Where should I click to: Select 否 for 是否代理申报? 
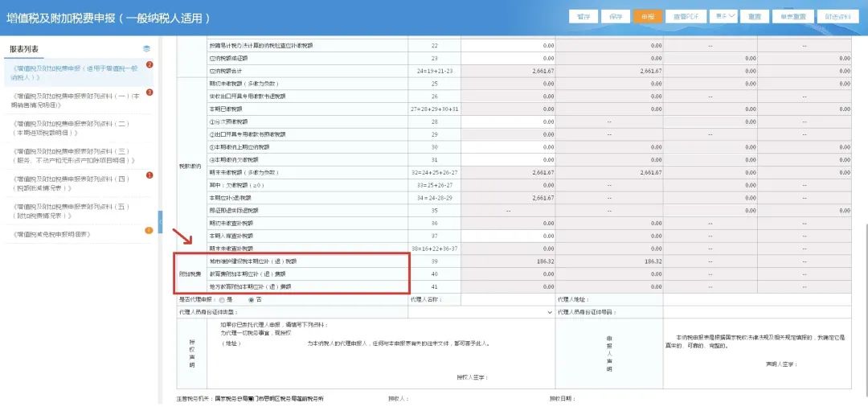coord(251,299)
